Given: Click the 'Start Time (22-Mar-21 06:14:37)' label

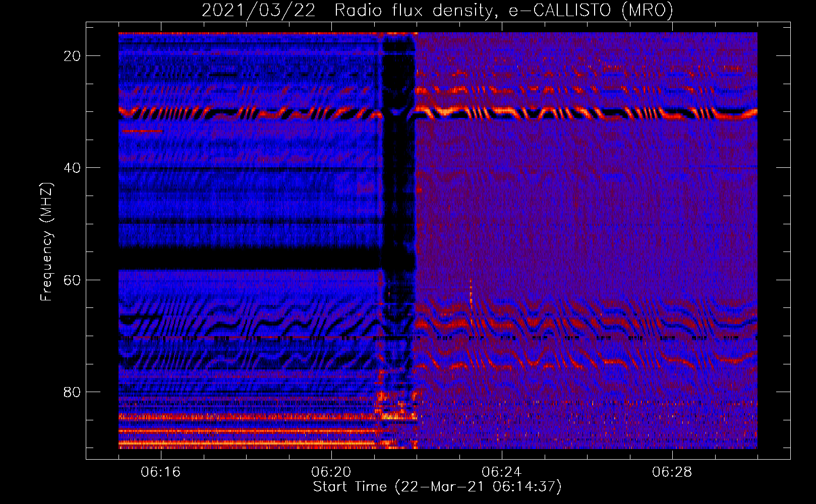Looking at the screenshot, I should [x=437, y=487].
